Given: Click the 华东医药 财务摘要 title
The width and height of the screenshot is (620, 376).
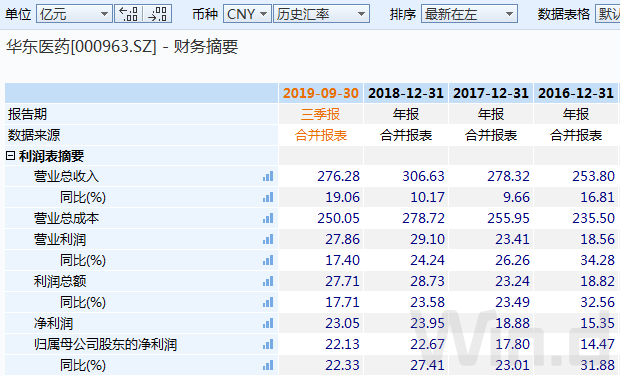Looking at the screenshot, I should click(x=122, y=47).
